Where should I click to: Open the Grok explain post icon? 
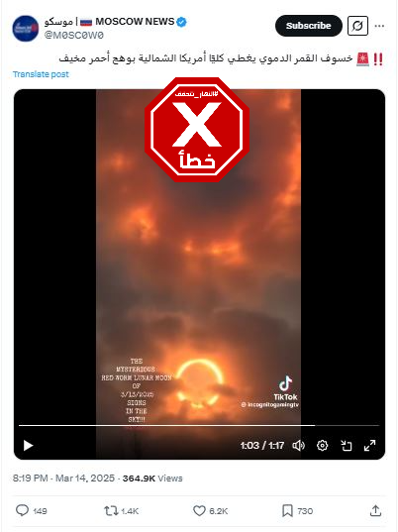357,26
